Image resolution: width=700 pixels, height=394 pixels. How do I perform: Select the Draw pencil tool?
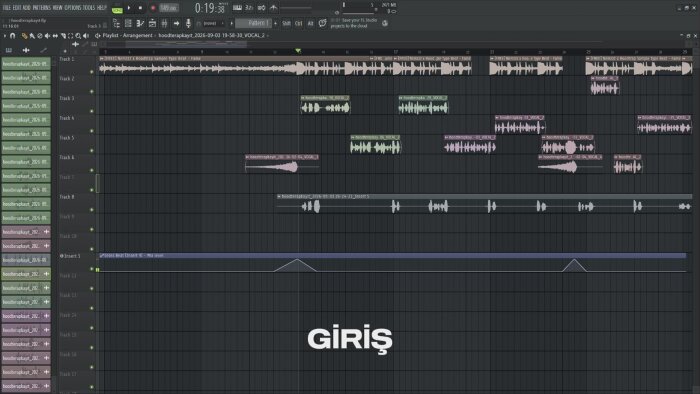(25, 36)
